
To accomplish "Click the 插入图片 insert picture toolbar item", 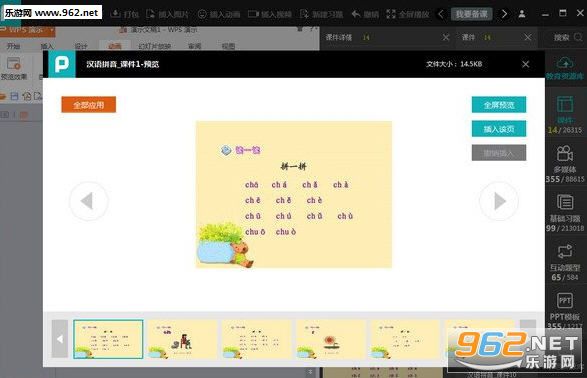I will point(167,14).
